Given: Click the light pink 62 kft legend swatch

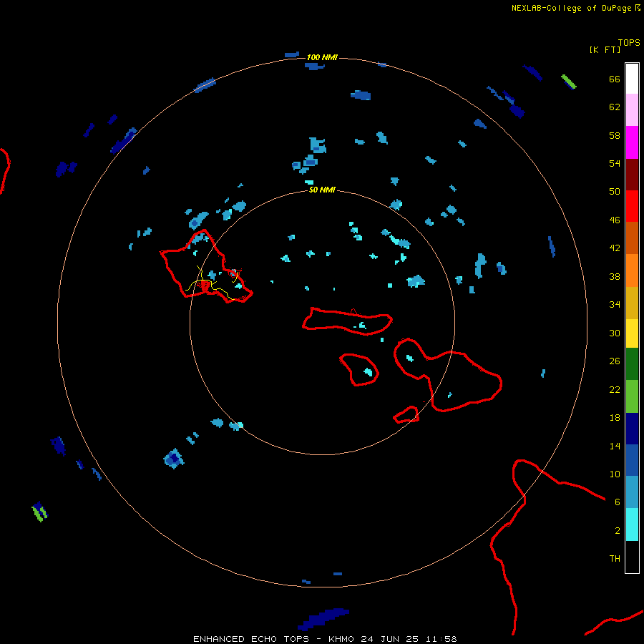Looking at the screenshot, I should click(632, 110).
